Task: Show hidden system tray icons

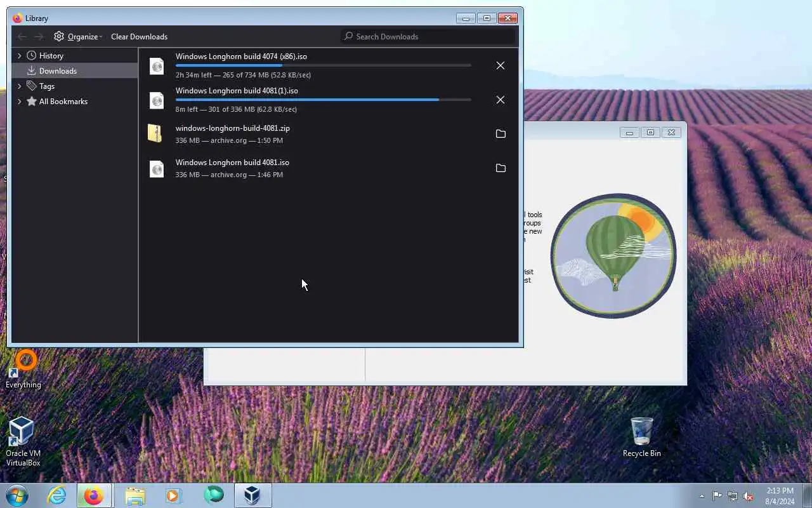Action: (x=702, y=496)
